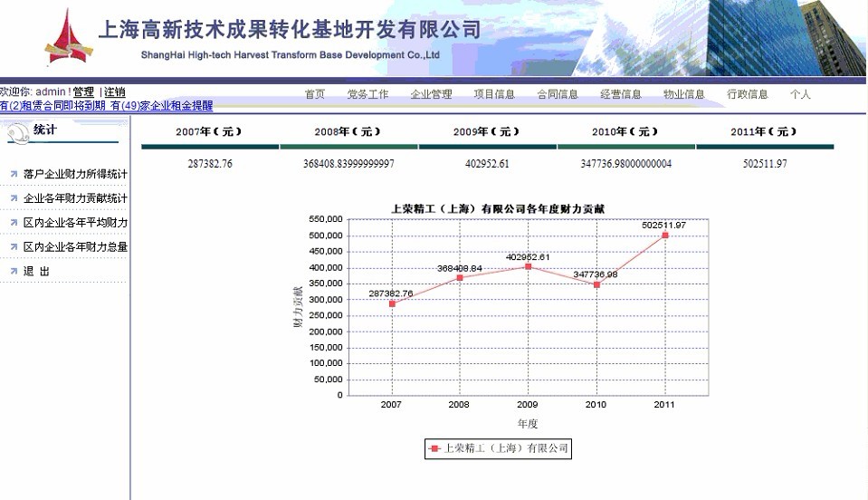The image size is (868, 500).
Task: Open the 合同信息 menu
Action: pyautogui.click(x=558, y=94)
